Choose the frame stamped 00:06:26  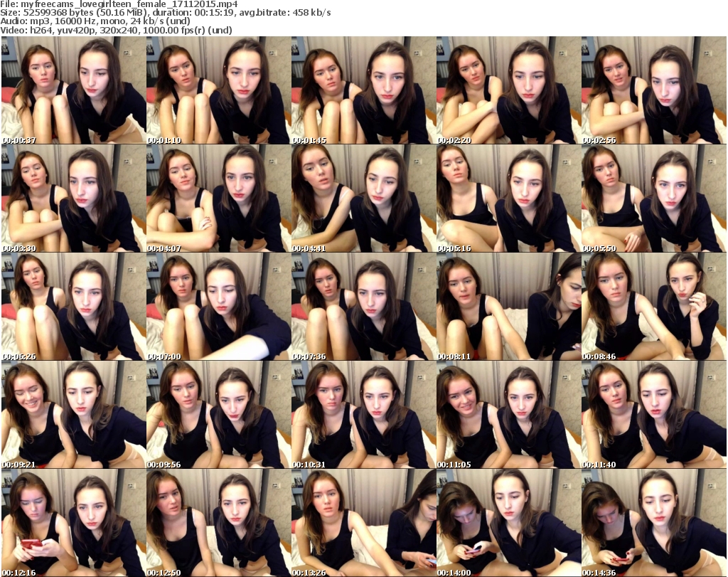[x=73, y=307]
